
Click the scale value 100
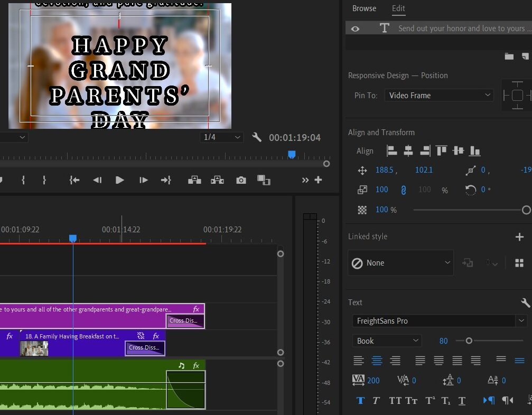[381, 190]
